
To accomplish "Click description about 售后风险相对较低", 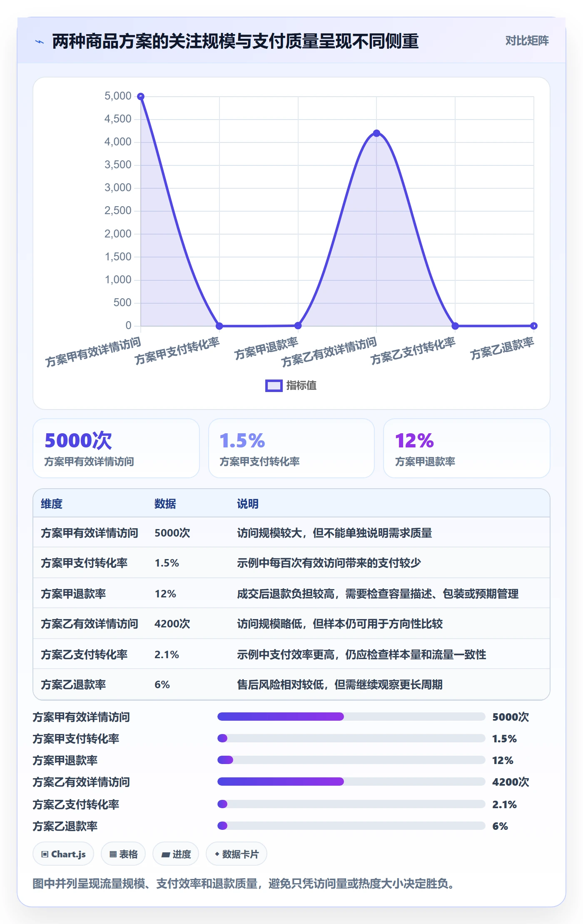I will (x=340, y=684).
